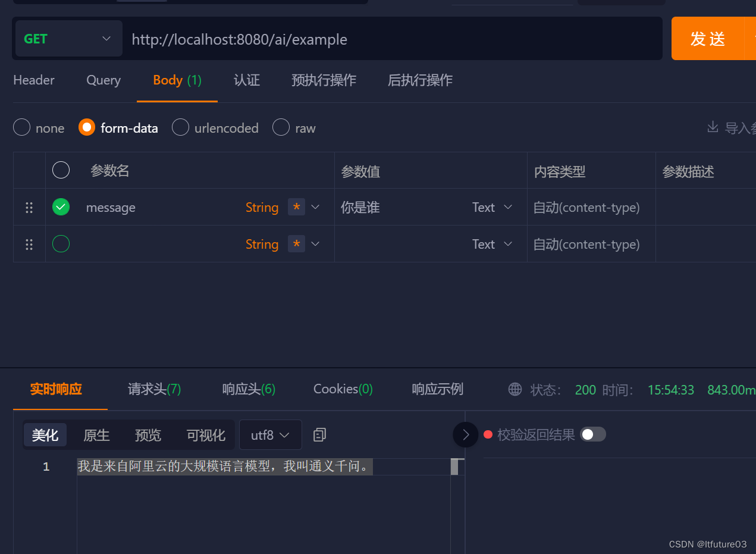
Task: Uncheck the message parameter row
Action: 61,207
